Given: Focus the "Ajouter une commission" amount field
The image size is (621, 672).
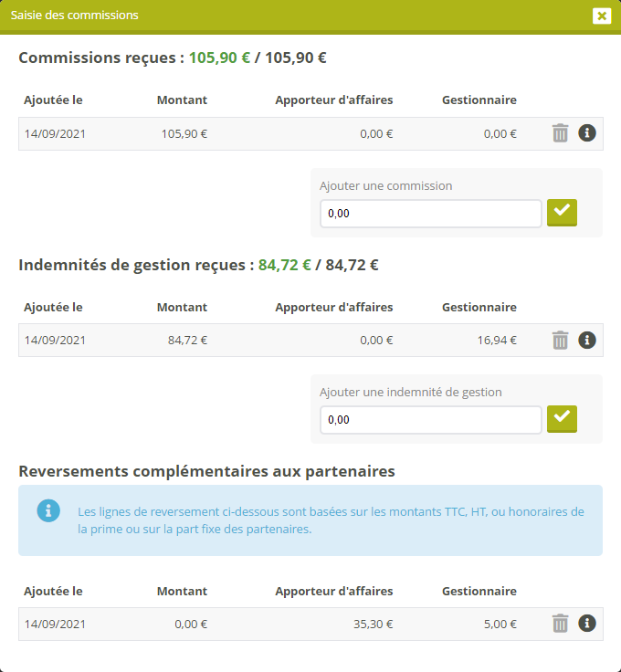Looking at the screenshot, I should (x=430, y=214).
